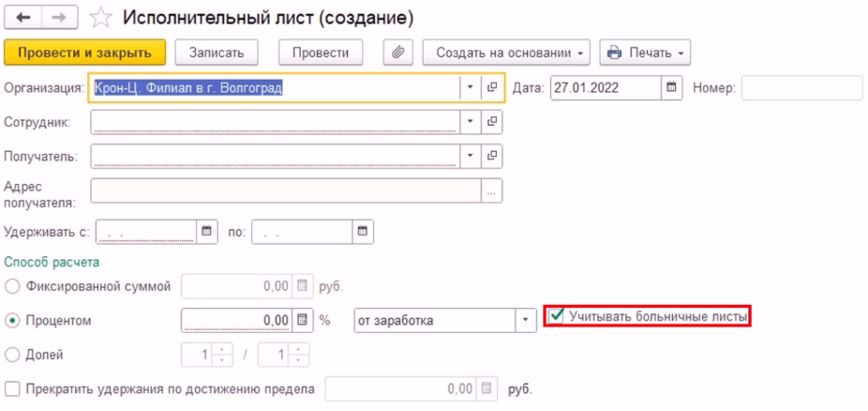Open calendar for 'Удерживать с' start date
The height and width of the screenshot is (411, 868).
pyautogui.click(x=206, y=231)
